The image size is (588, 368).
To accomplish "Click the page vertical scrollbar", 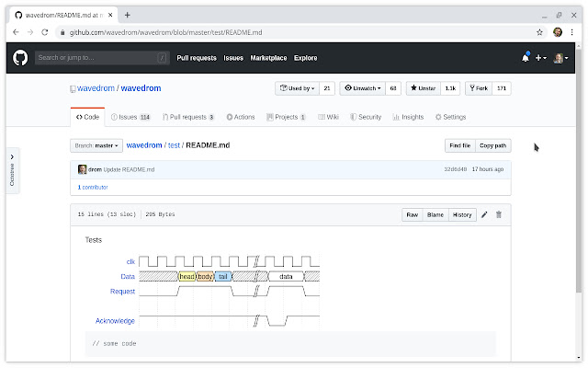I will [x=579, y=171].
